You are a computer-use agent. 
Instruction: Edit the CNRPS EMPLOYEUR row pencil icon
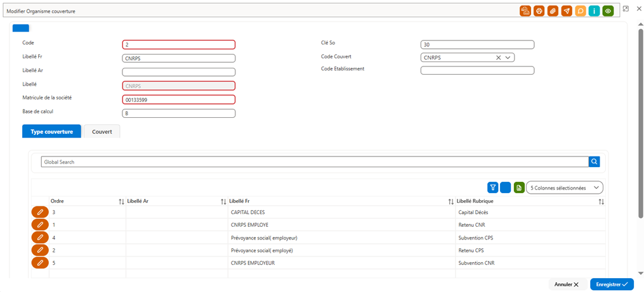(x=40, y=263)
